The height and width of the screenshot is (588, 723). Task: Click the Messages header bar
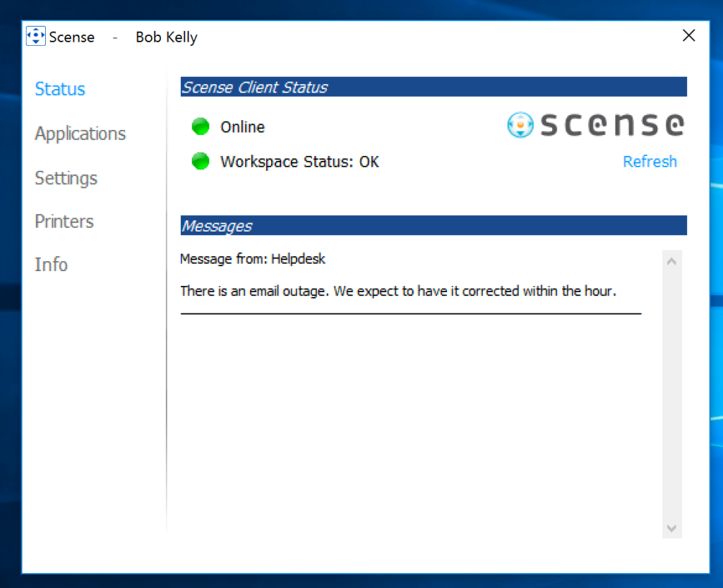point(434,225)
